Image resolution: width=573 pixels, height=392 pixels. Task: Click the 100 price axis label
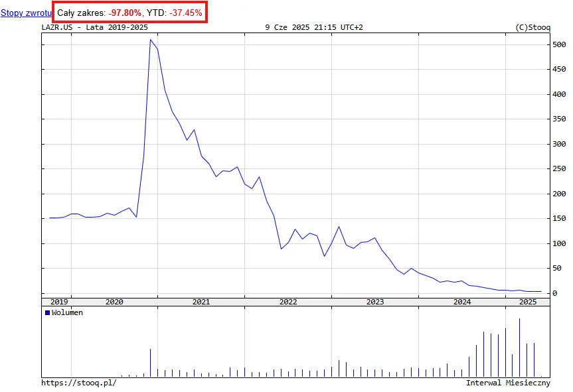click(x=559, y=243)
